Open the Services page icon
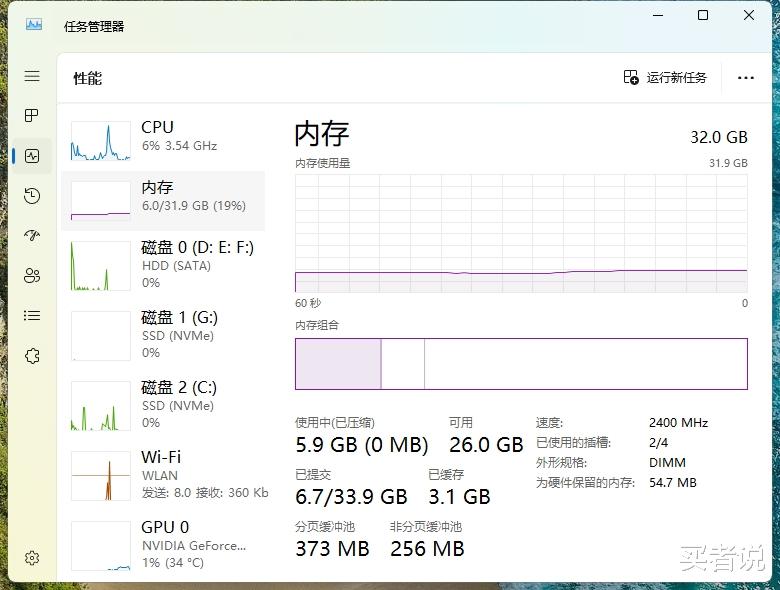This screenshot has width=780, height=590. [32, 356]
